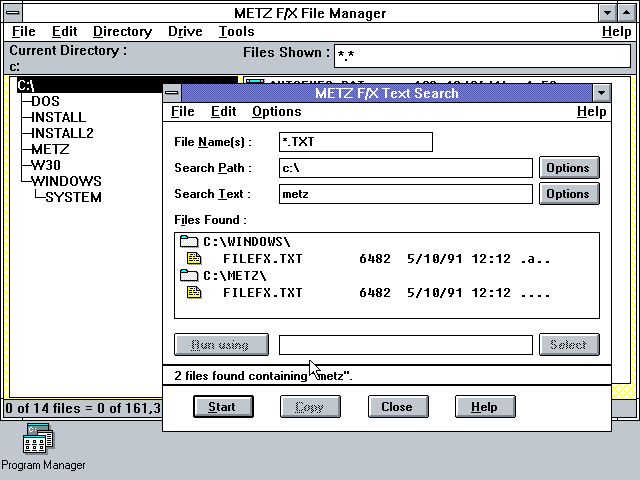The width and height of the screenshot is (640, 480).
Task: Select FILEFX.TXT row under C:\WINDOWS\
Action: pos(387,259)
